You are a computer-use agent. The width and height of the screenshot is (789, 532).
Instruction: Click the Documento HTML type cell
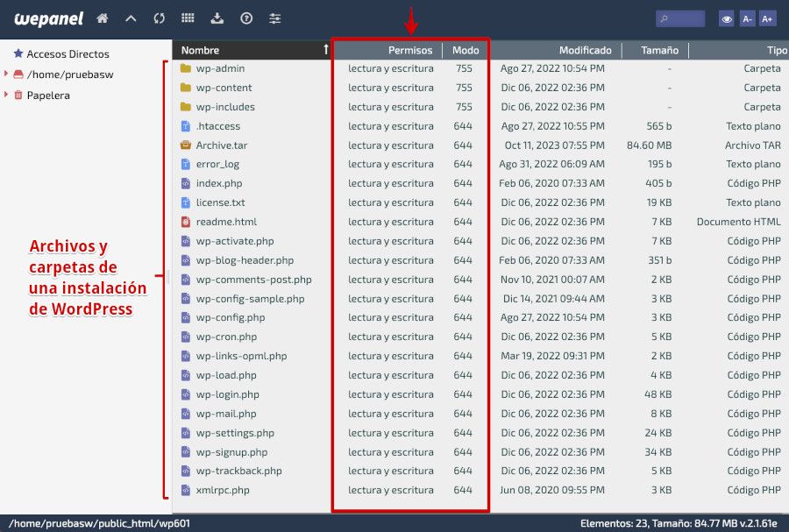click(739, 222)
